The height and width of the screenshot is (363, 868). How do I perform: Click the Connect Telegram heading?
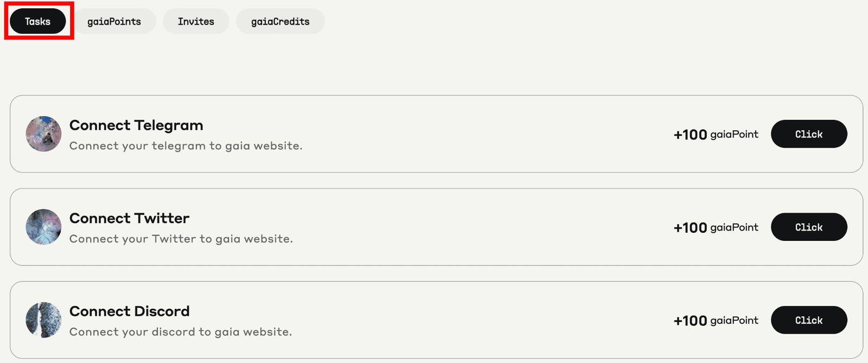pyautogui.click(x=136, y=125)
